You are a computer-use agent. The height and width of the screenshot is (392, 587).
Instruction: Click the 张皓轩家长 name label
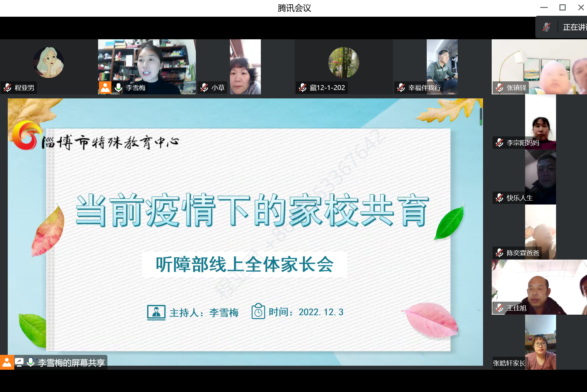(509, 363)
